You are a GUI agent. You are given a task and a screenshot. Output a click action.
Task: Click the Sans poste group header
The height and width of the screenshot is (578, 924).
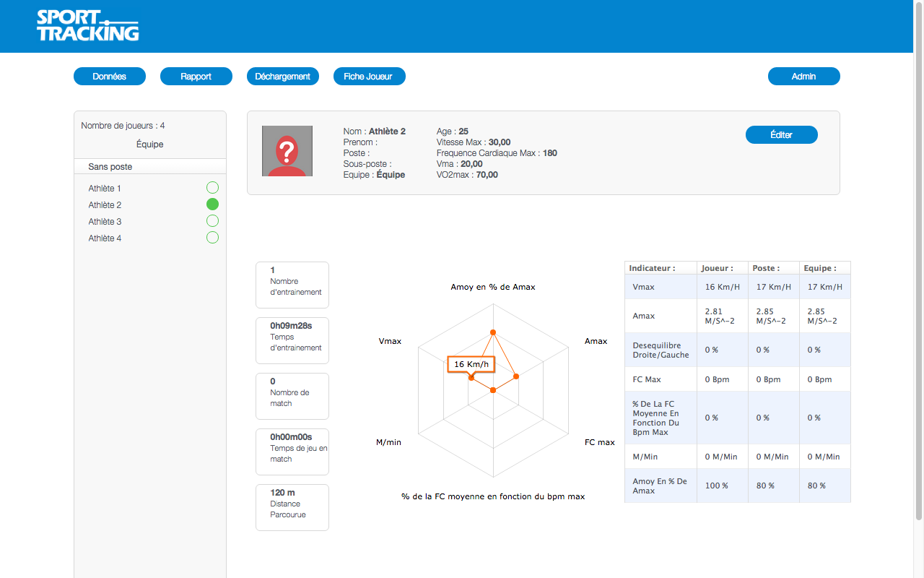110,167
